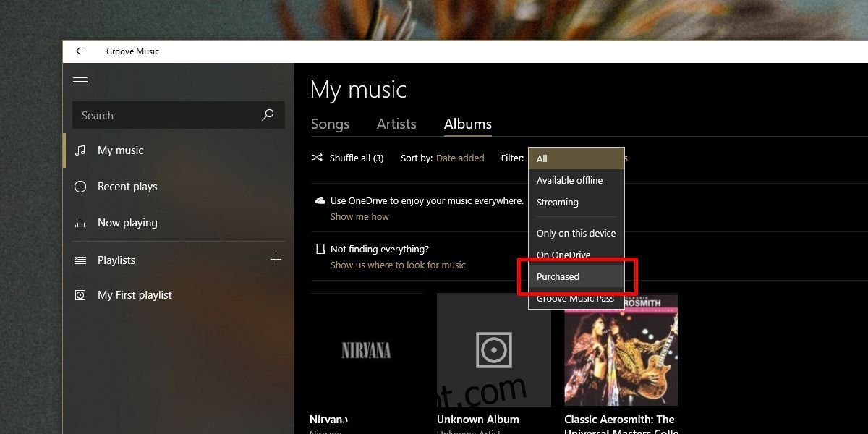This screenshot has height=434, width=868.
Task: Click the My First playlist disc icon
Action: tap(80, 295)
